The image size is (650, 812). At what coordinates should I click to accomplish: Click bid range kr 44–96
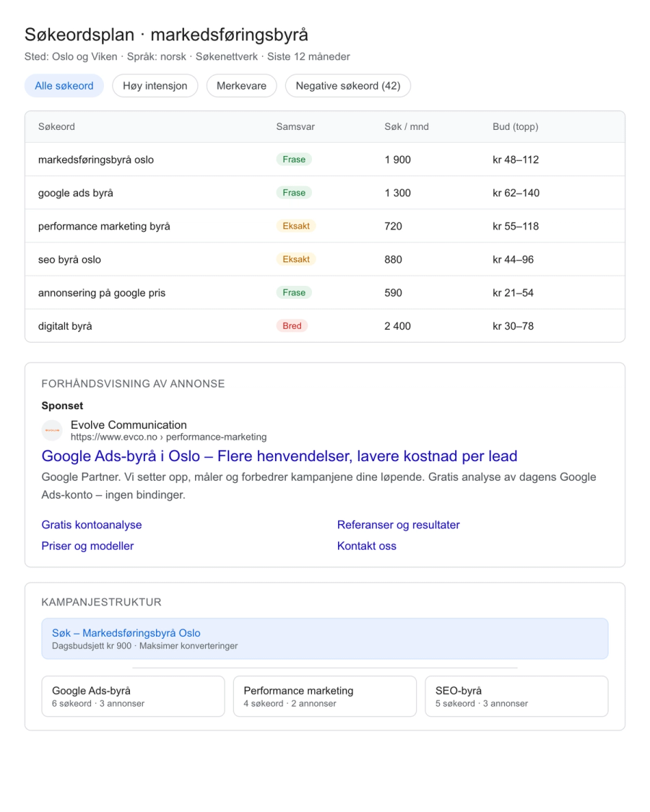pos(513,259)
